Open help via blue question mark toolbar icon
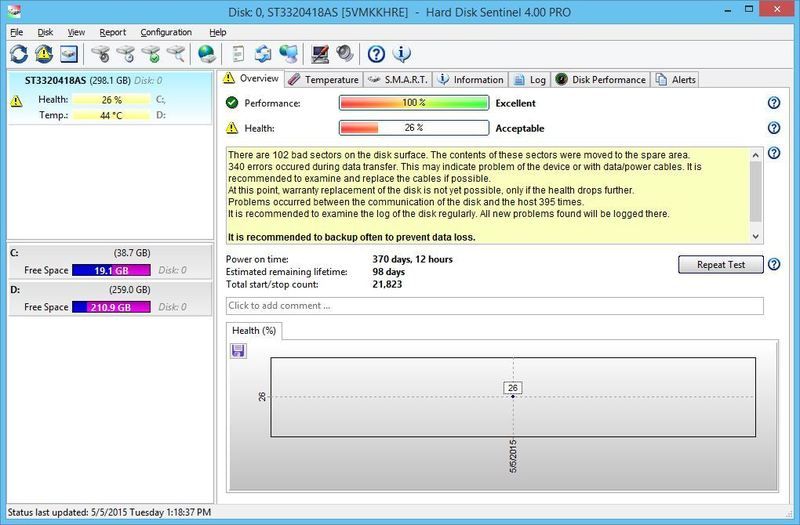The height and width of the screenshot is (525, 800). coord(377,54)
